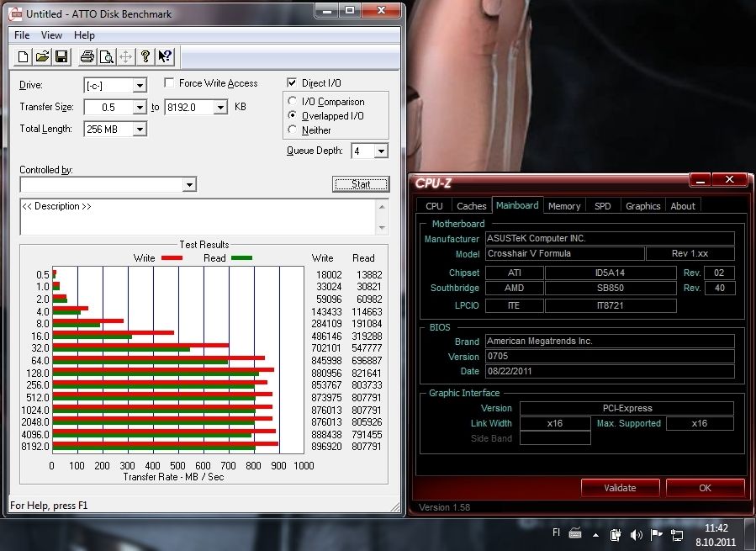Image resolution: width=756 pixels, height=551 pixels.
Task: Click the red Write legend swatch
Action: pyautogui.click(x=172, y=258)
